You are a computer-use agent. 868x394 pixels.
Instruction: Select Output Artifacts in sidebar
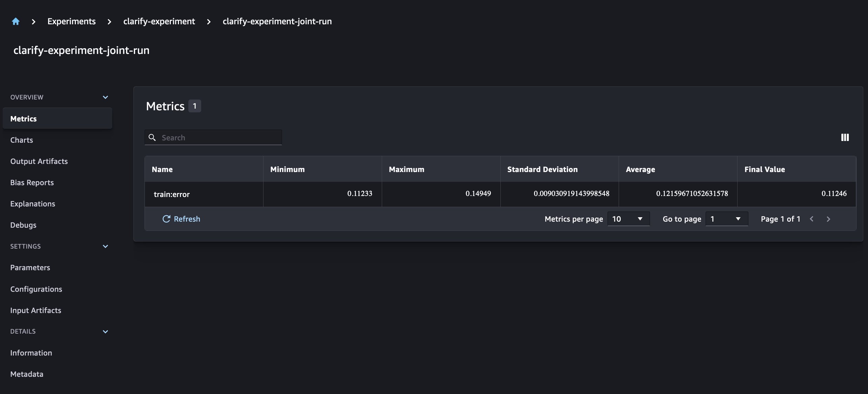(x=39, y=161)
